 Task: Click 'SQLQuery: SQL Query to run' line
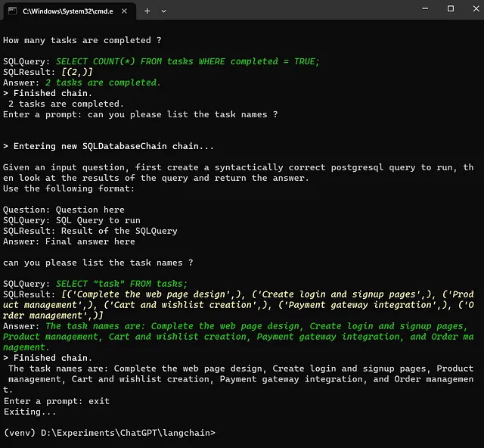72,220
